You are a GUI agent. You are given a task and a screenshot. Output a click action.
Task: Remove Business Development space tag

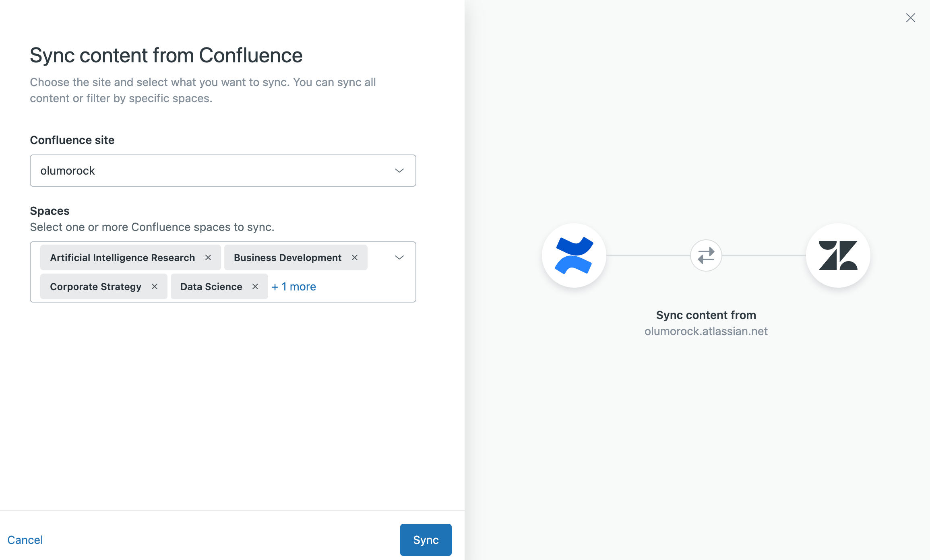point(355,257)
